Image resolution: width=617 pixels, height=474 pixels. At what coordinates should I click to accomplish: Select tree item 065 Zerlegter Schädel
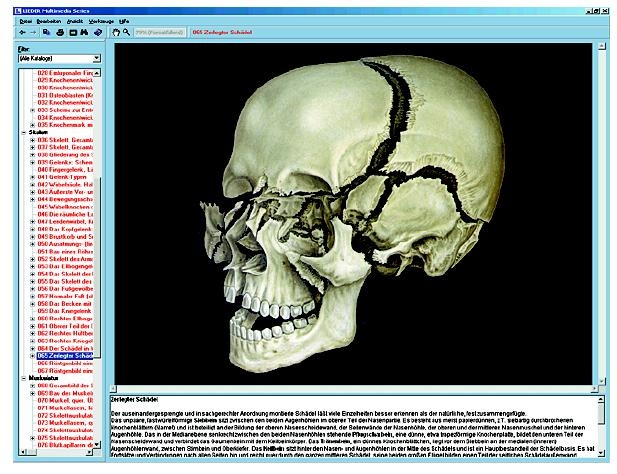pyautogui.click(x=68, y=355)
